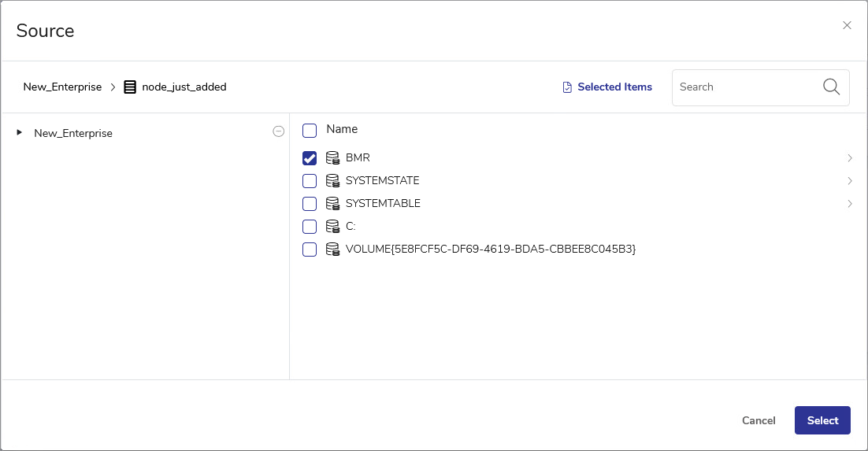868x451 pixels.
Task: Click the search magnifier icon
Action: pos(831,87)
